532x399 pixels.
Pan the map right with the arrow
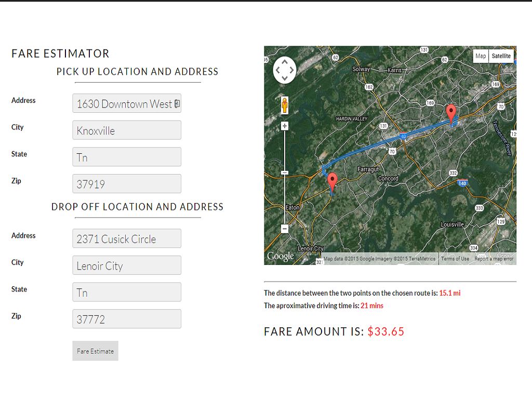coord(292,70)
